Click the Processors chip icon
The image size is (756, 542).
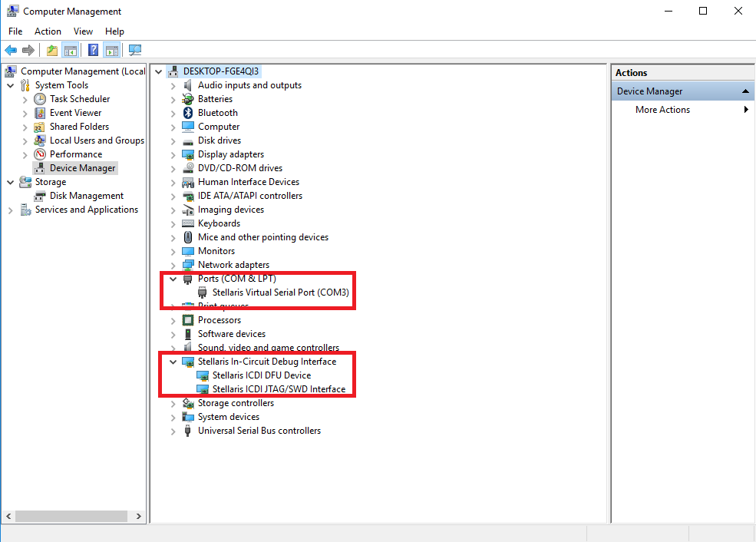[x=188, y=320]
